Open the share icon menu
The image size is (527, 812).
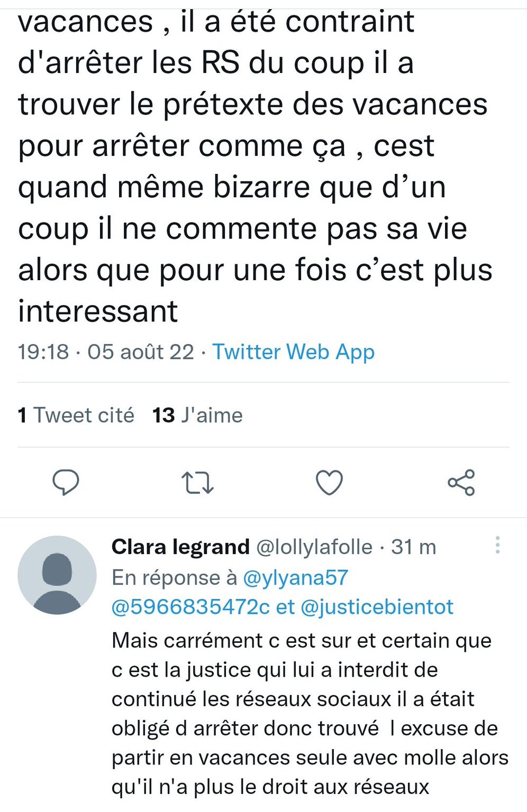pos(461,482)
